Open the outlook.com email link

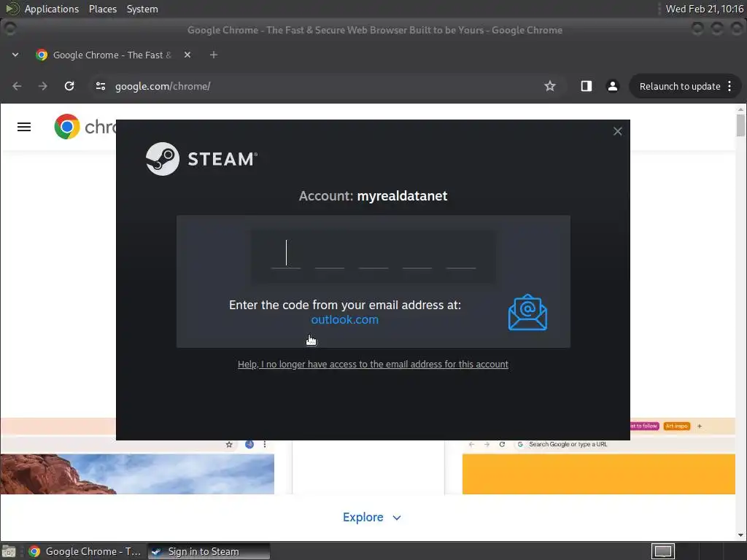(345, 319)
